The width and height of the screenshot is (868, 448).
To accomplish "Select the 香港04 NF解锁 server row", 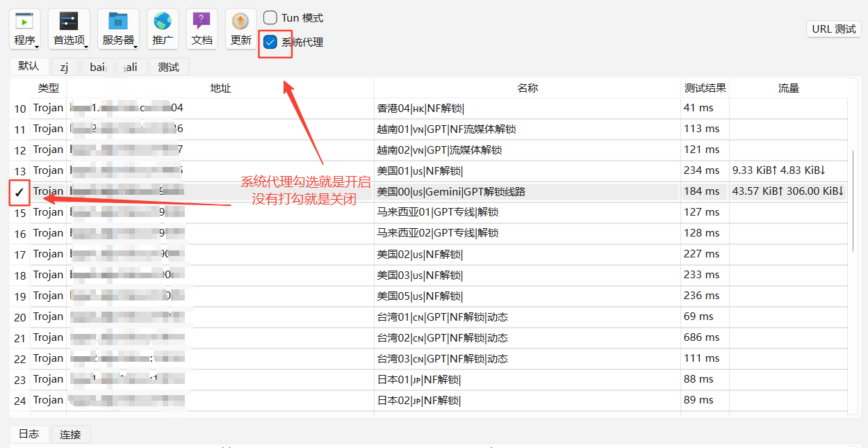I will (420, 109).
